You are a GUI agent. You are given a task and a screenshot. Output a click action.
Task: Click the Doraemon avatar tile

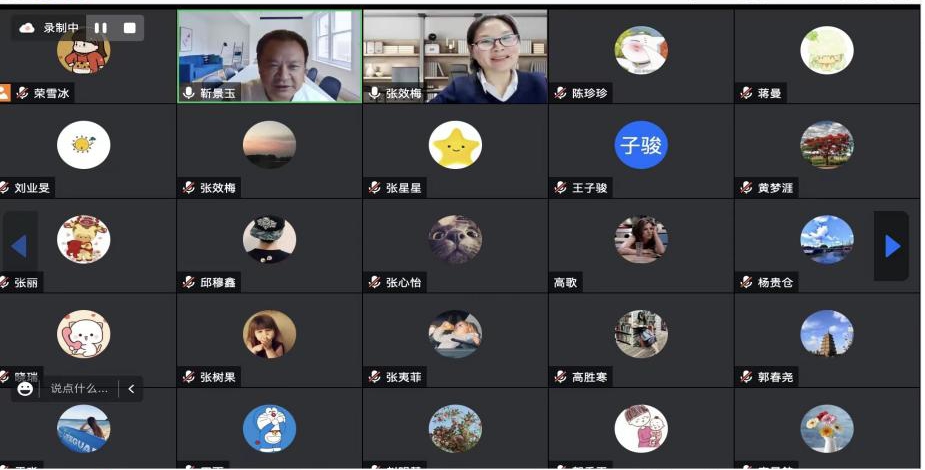pyautogui.click(x=270, y=429)
